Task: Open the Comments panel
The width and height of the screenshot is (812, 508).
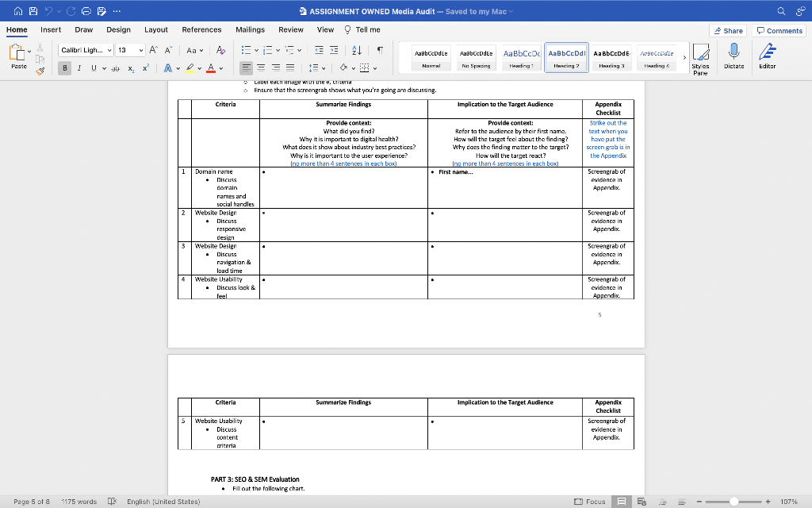Action: click(779, 29)
